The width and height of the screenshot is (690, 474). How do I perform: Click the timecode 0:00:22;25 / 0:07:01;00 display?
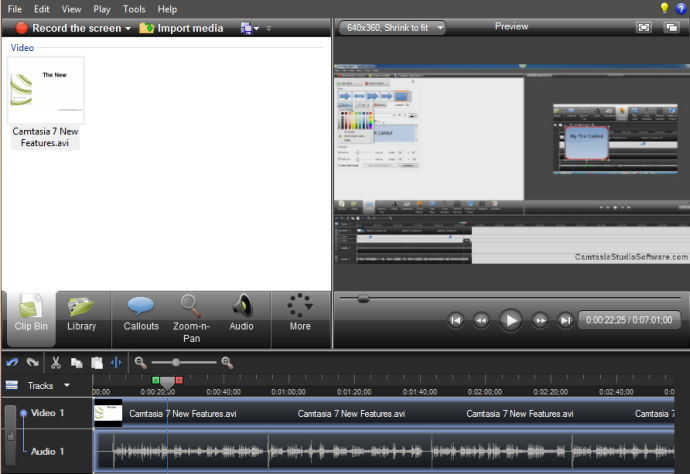coord(629,320)
